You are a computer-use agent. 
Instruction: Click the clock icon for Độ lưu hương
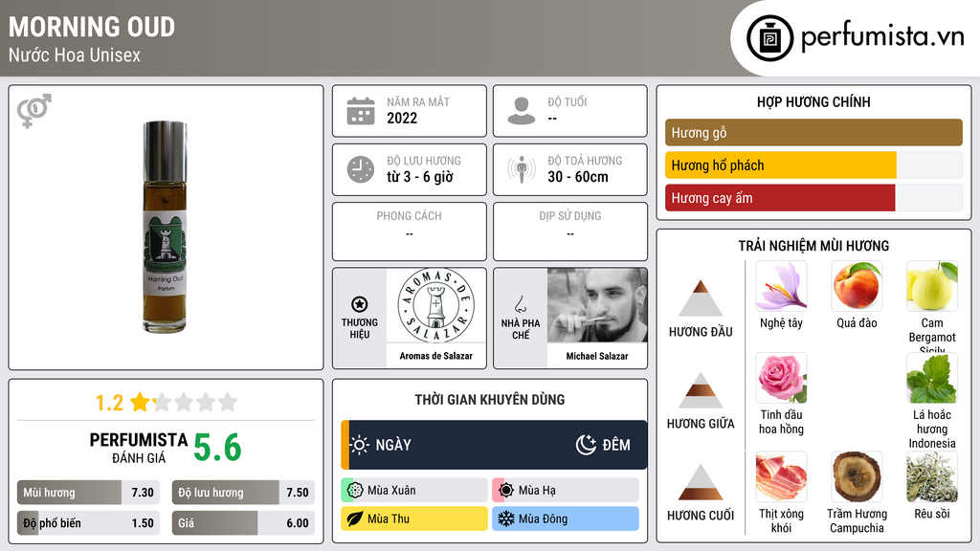click(361, 169)
